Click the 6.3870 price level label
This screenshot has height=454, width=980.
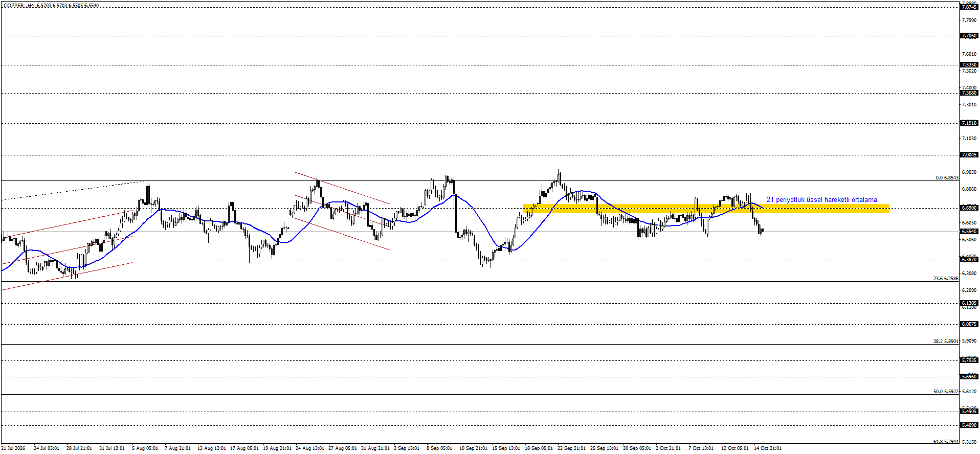point(969,260)
